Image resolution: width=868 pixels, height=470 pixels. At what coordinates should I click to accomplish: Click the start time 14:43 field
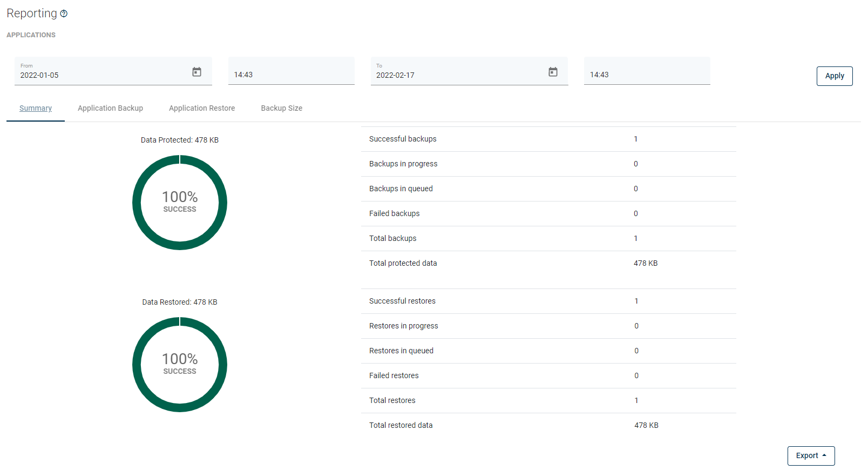point(291,75)
